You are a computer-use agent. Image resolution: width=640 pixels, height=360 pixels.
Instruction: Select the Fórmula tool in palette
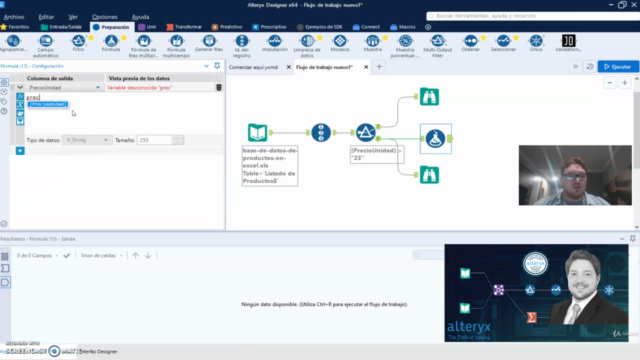point(111,43)
